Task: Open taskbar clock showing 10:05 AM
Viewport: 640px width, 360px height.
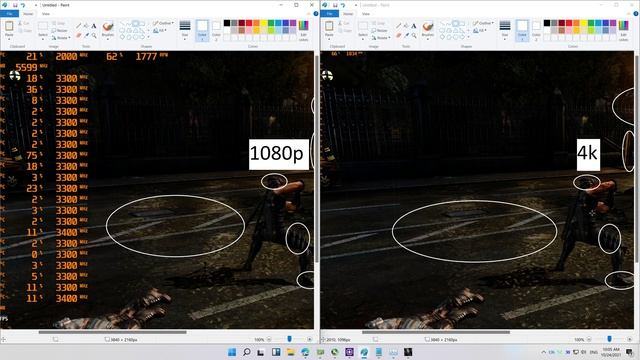Action: 611,352
